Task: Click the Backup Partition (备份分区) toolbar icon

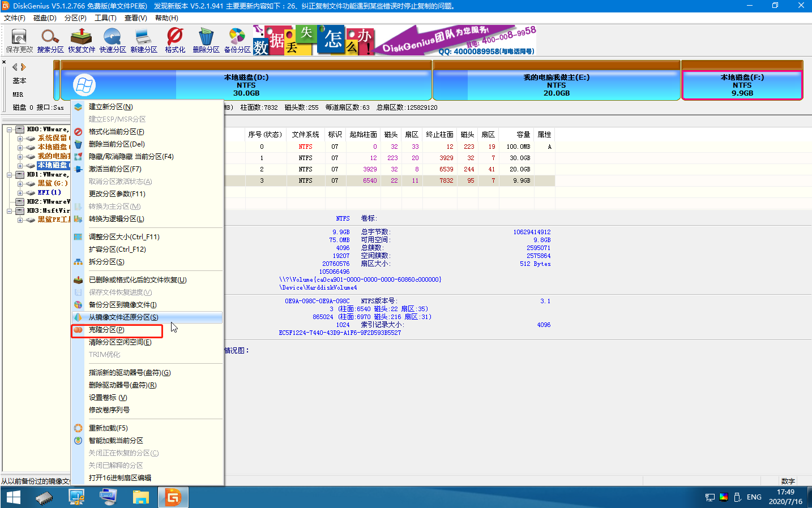Action: (x=237, y=41)
